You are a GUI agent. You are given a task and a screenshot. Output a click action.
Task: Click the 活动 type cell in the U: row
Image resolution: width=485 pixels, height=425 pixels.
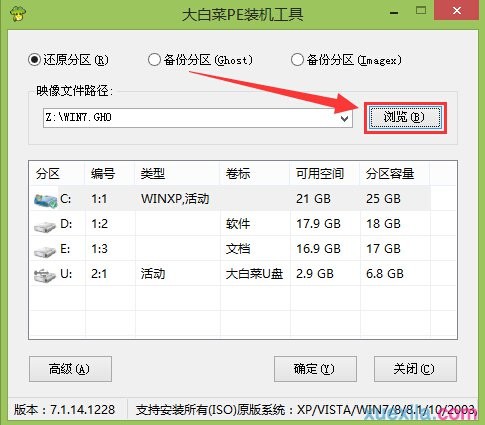[153, 274]
